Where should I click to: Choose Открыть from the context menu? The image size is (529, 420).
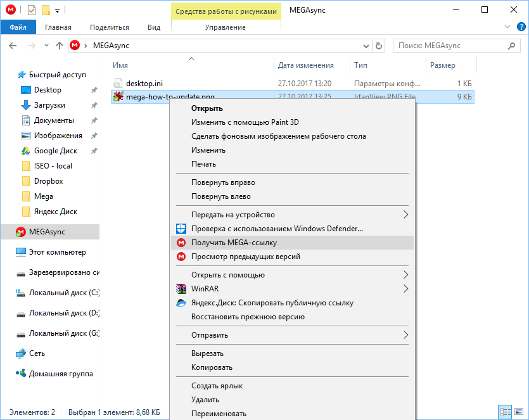point(207,108)
